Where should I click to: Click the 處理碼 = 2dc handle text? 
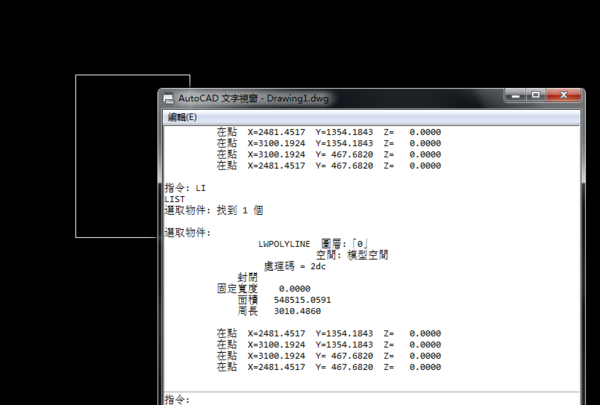(295, 266)
